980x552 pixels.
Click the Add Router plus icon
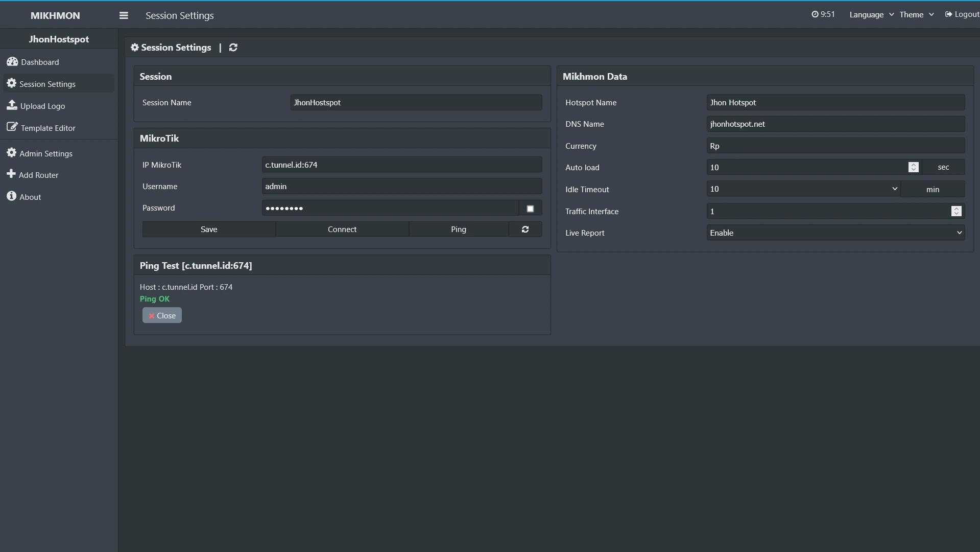[11, 174]
